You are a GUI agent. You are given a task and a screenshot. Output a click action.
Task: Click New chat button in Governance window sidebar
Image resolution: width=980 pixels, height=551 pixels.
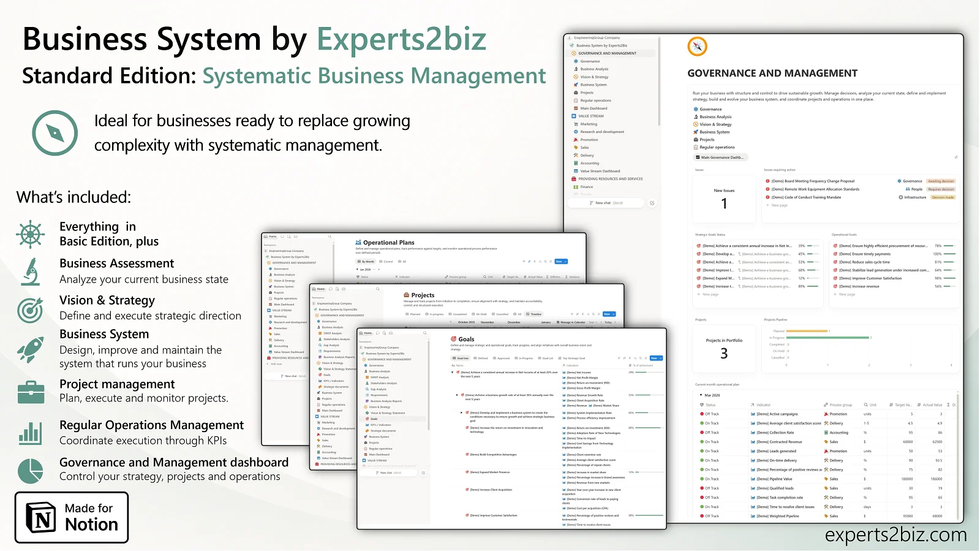click(606, 203)
